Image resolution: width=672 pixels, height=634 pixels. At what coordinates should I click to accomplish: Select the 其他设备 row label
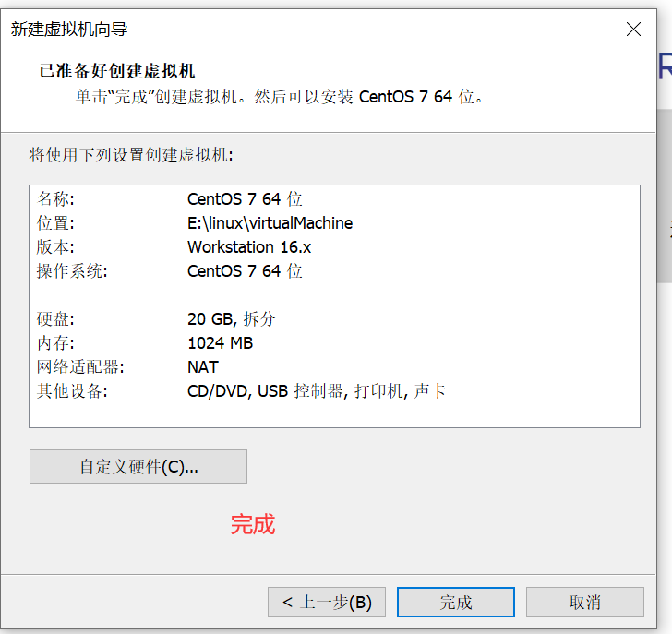pos(72,391)
